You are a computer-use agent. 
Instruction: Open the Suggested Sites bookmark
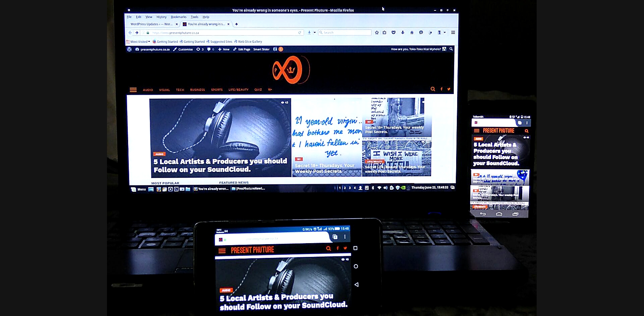click(219, 42)
